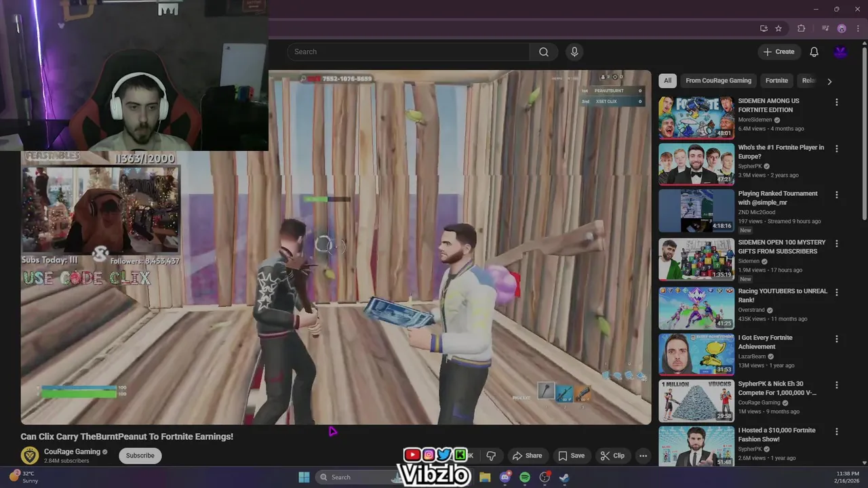Open the CouRage Gaming channel name link
The image size is (868, 488).
pyautogui.click(x=72, y=451)
